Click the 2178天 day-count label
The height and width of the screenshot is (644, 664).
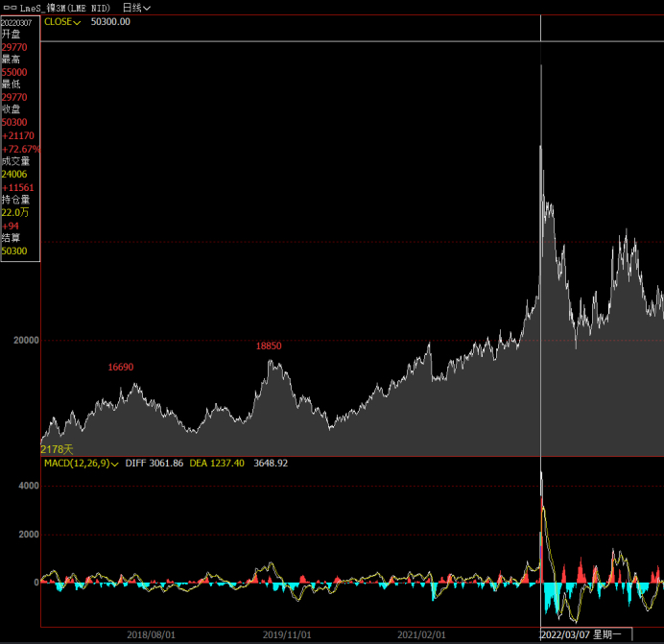pyautogui.click(x=57, y=449)
